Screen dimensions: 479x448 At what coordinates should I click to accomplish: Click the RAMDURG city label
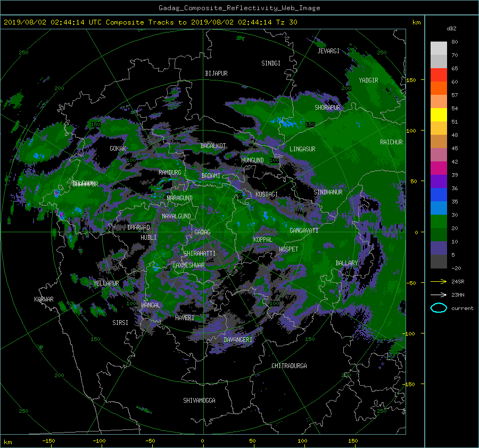(x=170, y=173)
